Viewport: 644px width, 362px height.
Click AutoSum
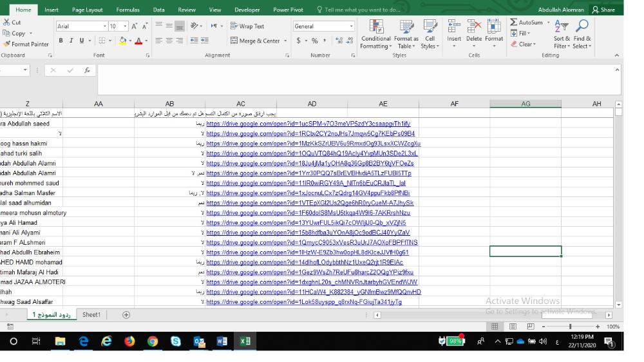click(x=527, y=22)
